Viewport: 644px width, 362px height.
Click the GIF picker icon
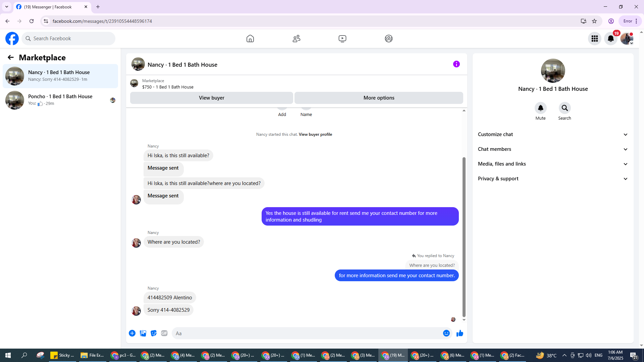pyautogui.click(x=164, y=333)
